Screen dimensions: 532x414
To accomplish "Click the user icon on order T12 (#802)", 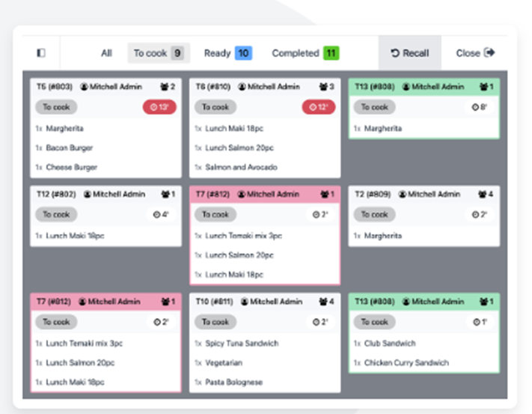I will point(85,195).
